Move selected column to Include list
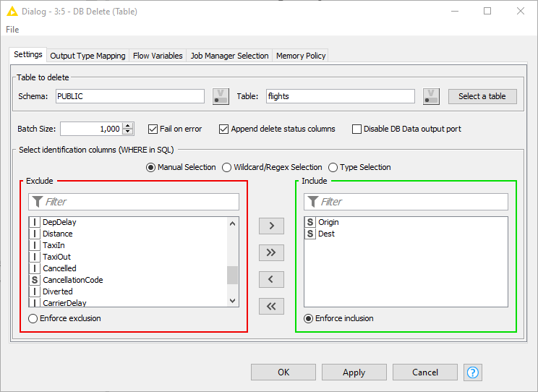538x392 pixels. [x=271, y=226]
